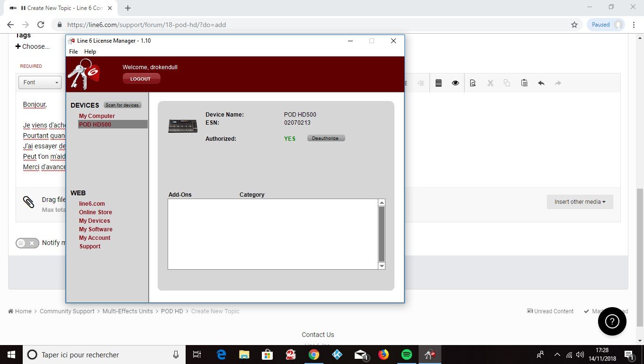The image size is (644, 364).
Task: Toggle the Notify me switch
Action: tap(27, 243)
